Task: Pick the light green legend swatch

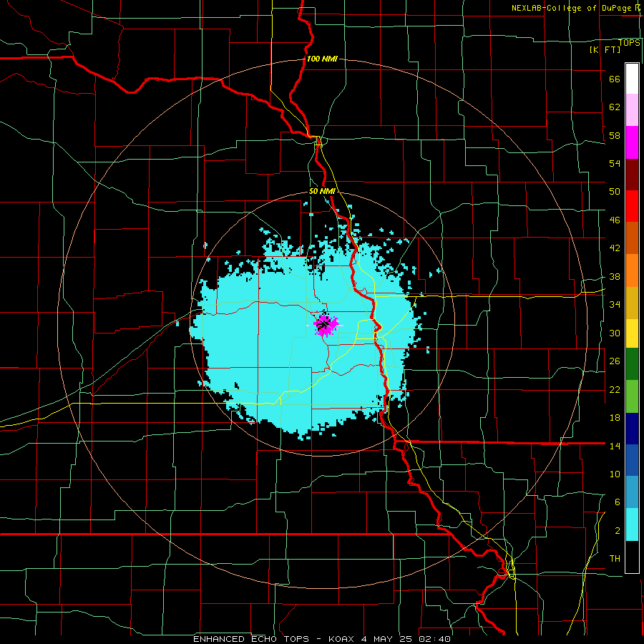Action: (632, 396)
